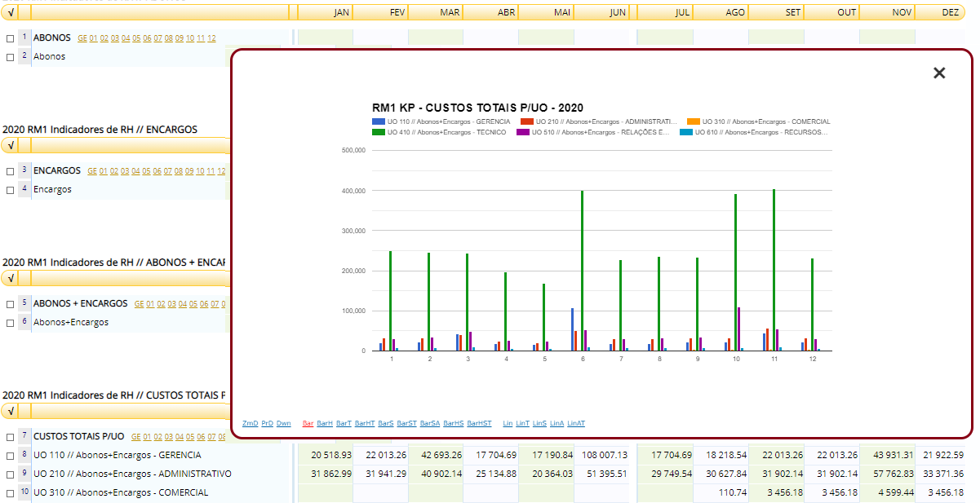Image resolution: width=980 pixels, height=503 pixels.
Task: Close the chart popup with the X
Action: pyautogui.click(x=939, y=73)
